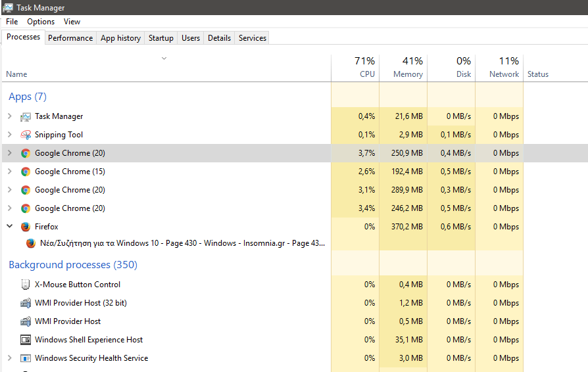
Task: Switch to the App history tab
Action: [x=120, y=38]
